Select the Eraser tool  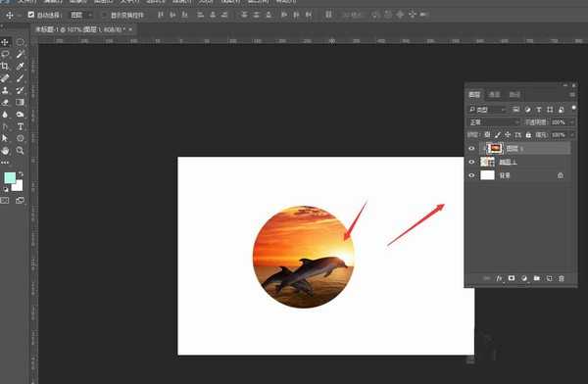click(5, 102)
